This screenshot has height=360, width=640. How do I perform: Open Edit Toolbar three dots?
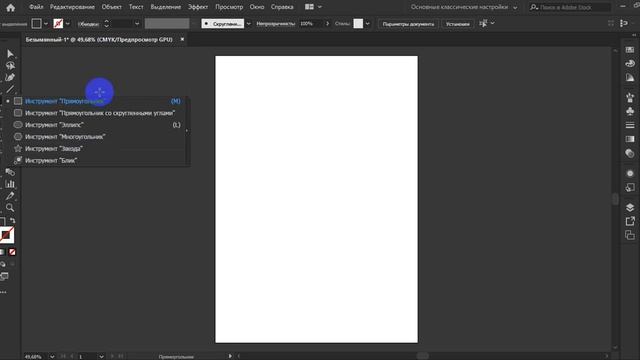click(3, 292)
